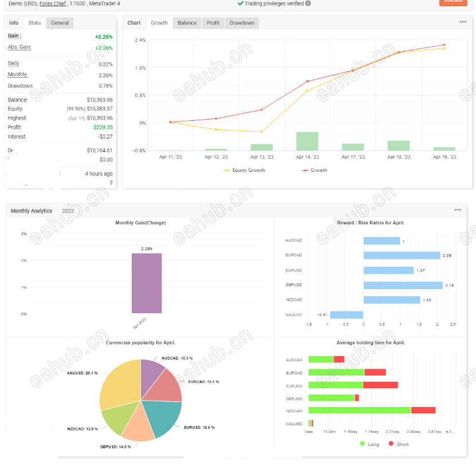The height and width of the screenshot is (466, 476).
Task: Toggle Long legend in holding time chart
Action: tap(369, 444)
